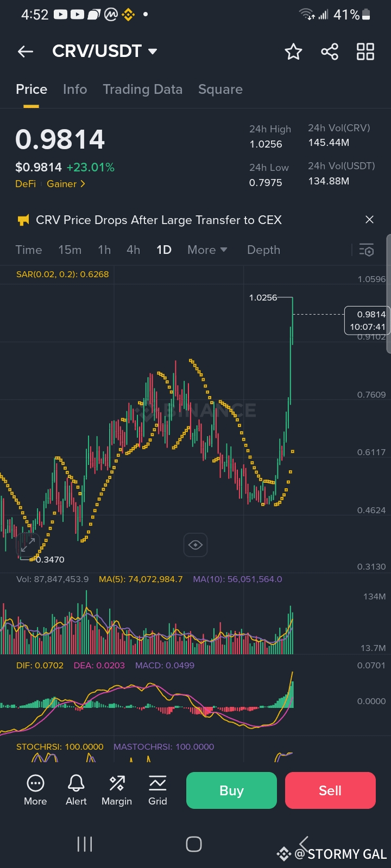This screenshot has width=391, height=868.
Task: Click the 24h Vol(CRV) 145.44M
Action: click(329, 143)
